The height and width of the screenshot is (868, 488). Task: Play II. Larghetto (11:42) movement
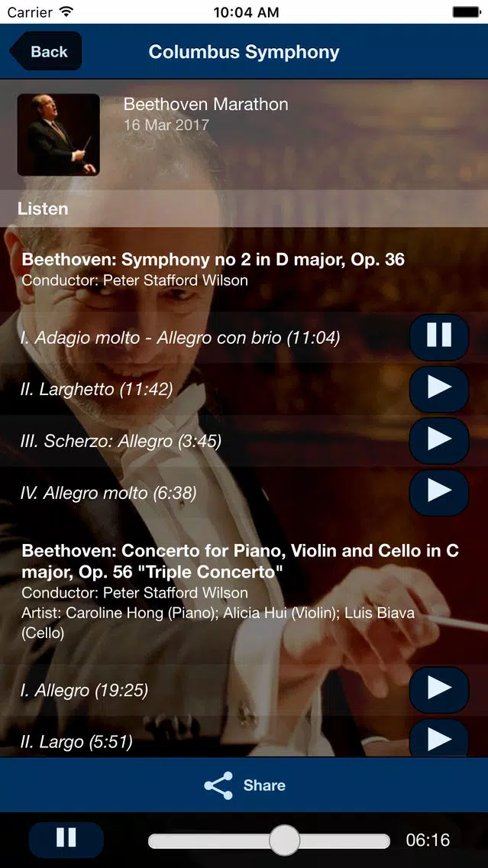pos(439,389)
